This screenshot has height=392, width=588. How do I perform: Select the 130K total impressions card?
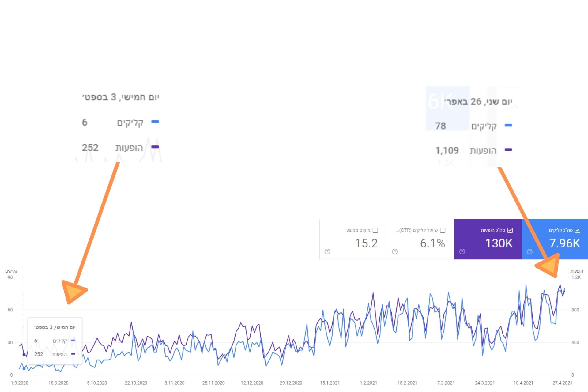488,239
